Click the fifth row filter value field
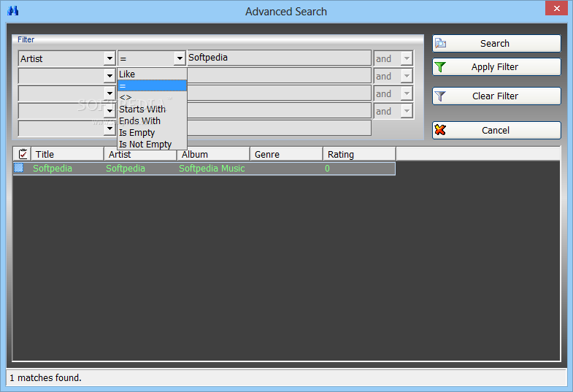 [279, 128]
